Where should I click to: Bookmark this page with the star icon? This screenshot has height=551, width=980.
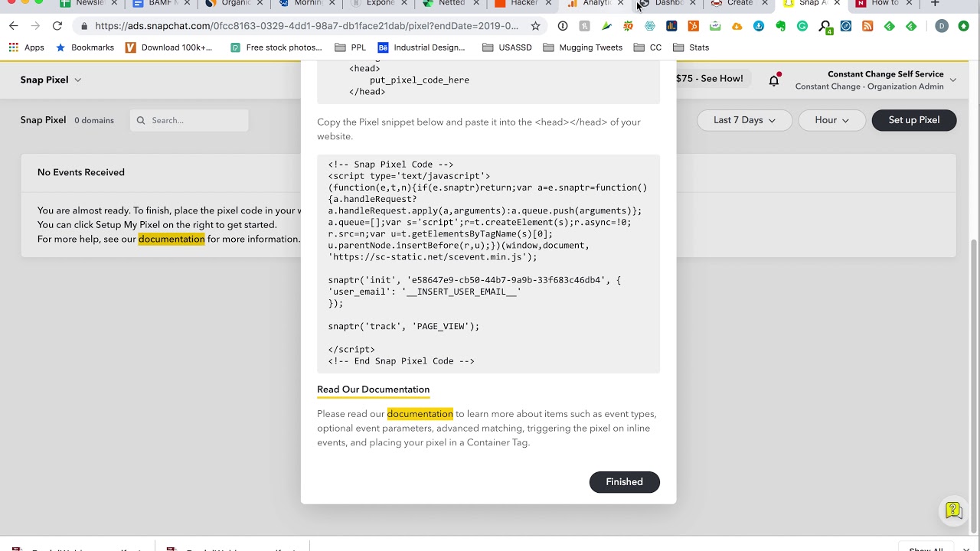coord(535,26)
